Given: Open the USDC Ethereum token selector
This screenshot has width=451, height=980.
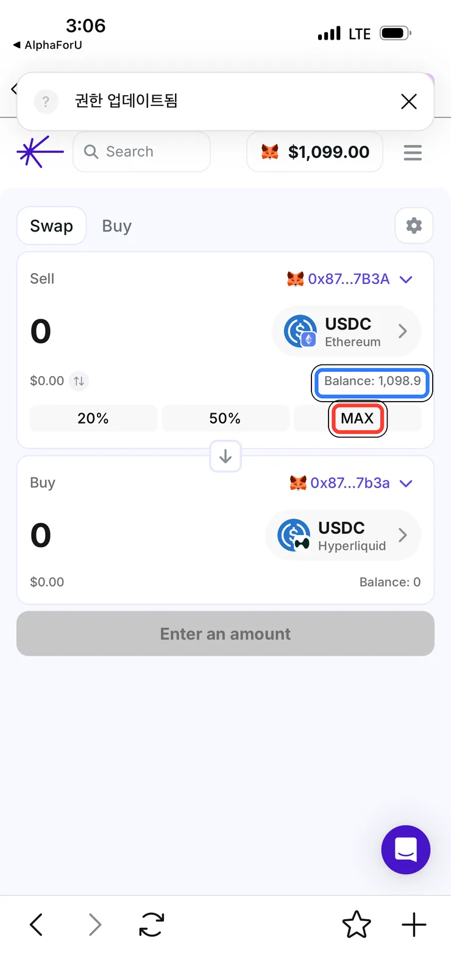Looking at the screenshot, I should tap(347, 332).
